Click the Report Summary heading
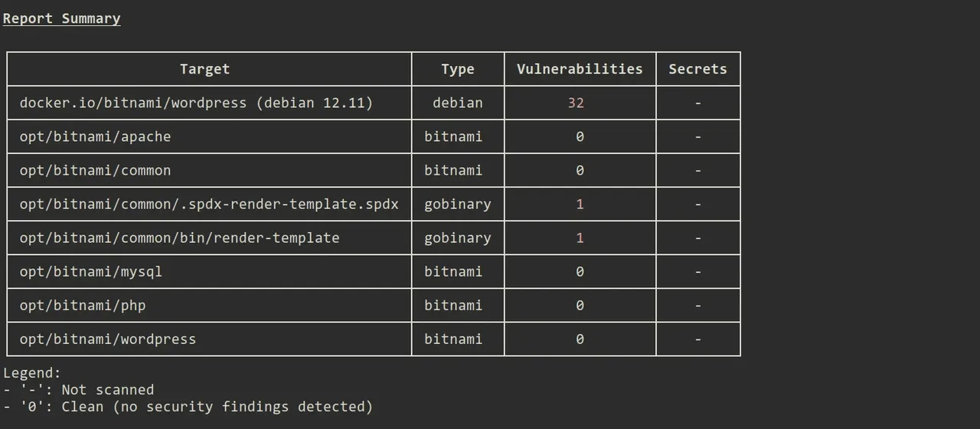The width and height of the screenshot is (980, 429). [x=61, y=18]
